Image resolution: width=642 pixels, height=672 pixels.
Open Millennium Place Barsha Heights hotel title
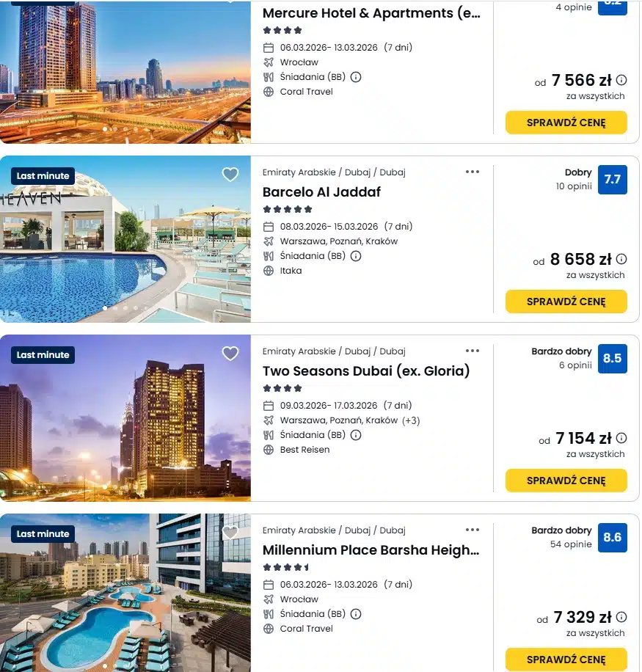tap(371, 550)
